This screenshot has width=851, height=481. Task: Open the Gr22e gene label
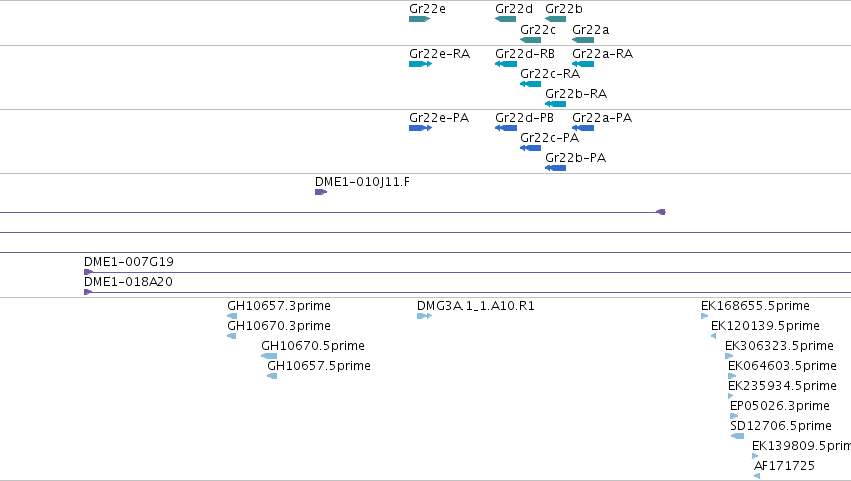tap(427, 9)
